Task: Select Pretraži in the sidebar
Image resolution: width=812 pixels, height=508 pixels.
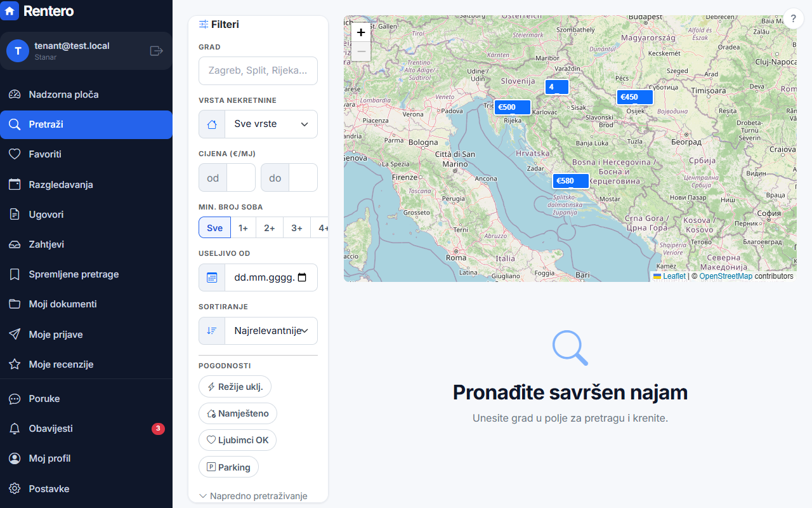Action: coord(86,124)
